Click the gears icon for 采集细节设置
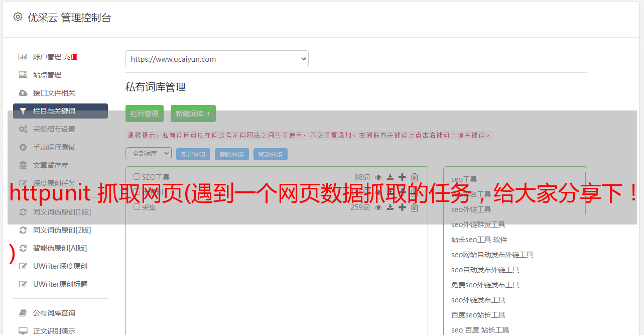644x335 pixels. tap(23, 129)
